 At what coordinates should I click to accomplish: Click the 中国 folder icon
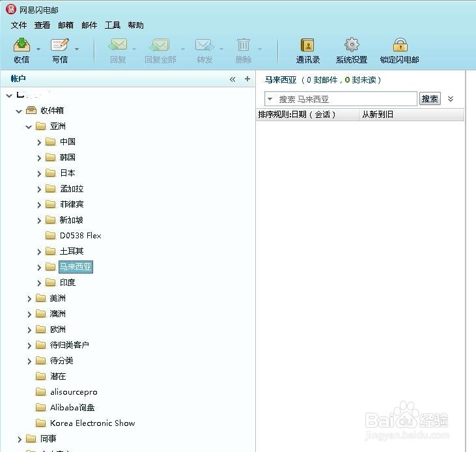pyautogui.click(x=51, y=142)
